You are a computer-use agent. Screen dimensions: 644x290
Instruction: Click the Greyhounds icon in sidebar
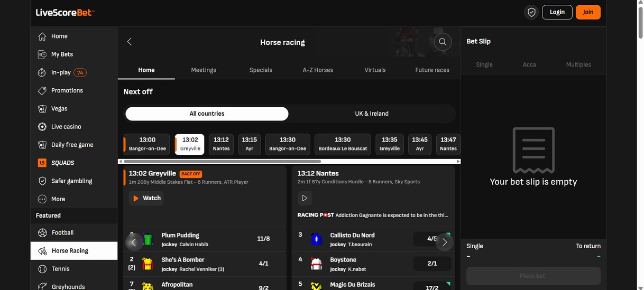click(x=43, y=287)
